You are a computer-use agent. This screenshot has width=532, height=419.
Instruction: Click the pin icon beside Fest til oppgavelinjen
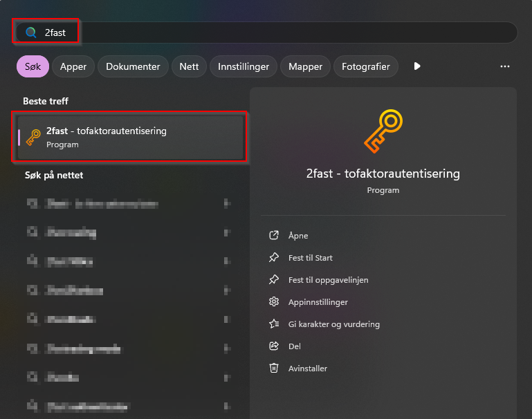(x=274, y=279)
